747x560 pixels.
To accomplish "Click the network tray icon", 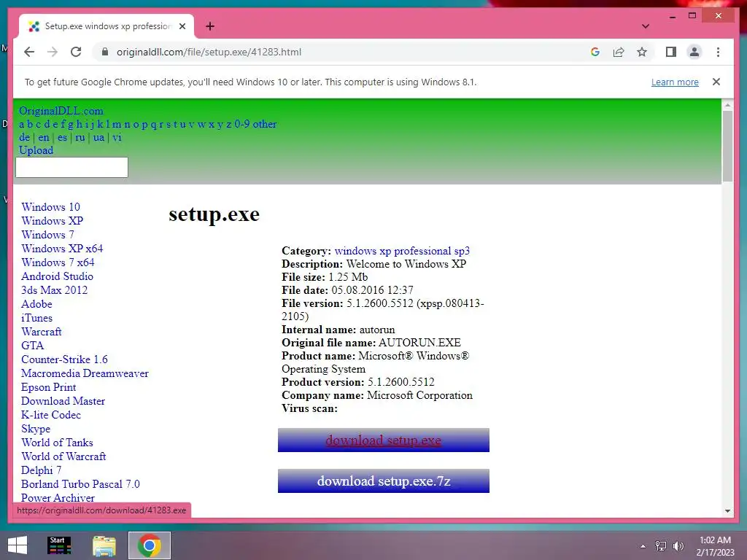I will tap(661, 546).
